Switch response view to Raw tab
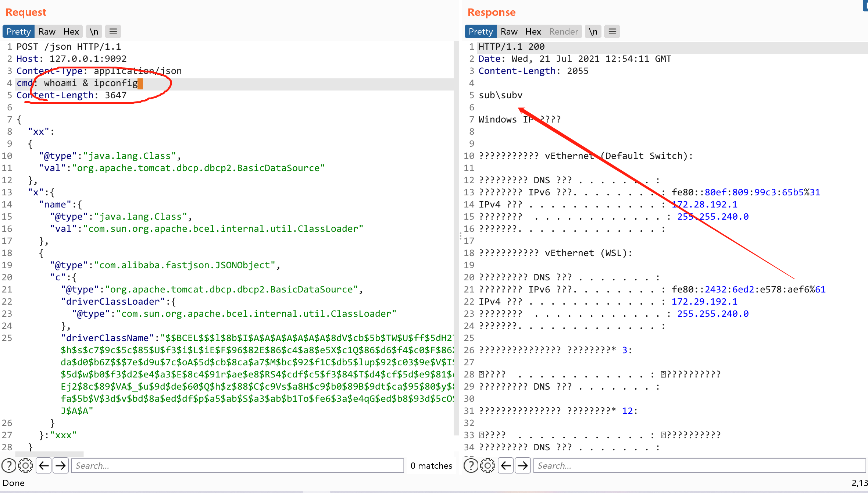 pyautogui.click(x=509, y=32)
